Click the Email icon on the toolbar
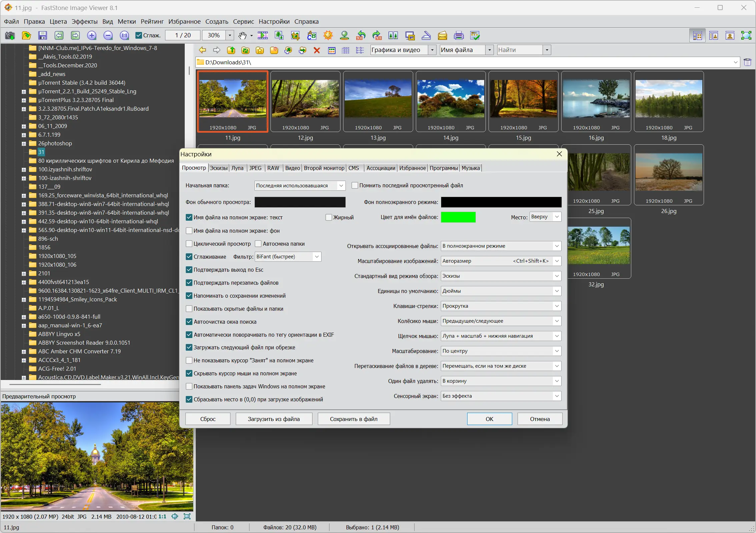 pos(442,35)
